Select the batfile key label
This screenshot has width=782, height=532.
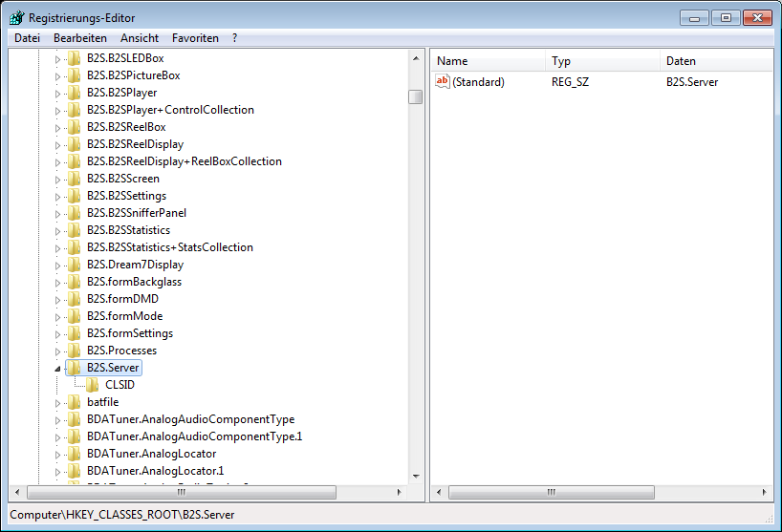coord(102,402)
